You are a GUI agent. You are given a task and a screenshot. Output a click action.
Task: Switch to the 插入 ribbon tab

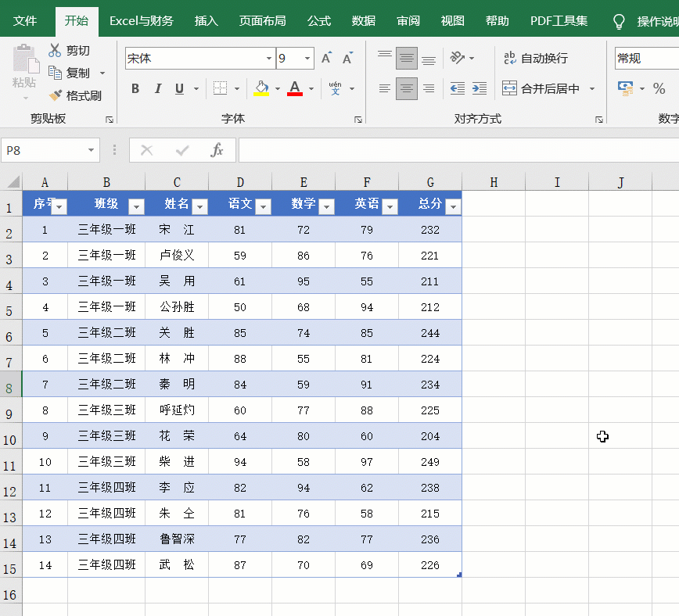tap(207, 21)
